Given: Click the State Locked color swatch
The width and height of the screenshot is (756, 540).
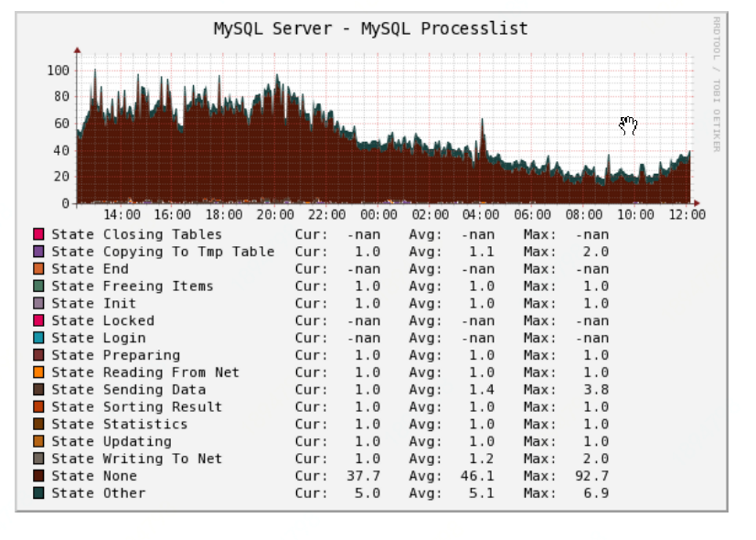Looking at the screenshot, I should click(x=39, y=321).
